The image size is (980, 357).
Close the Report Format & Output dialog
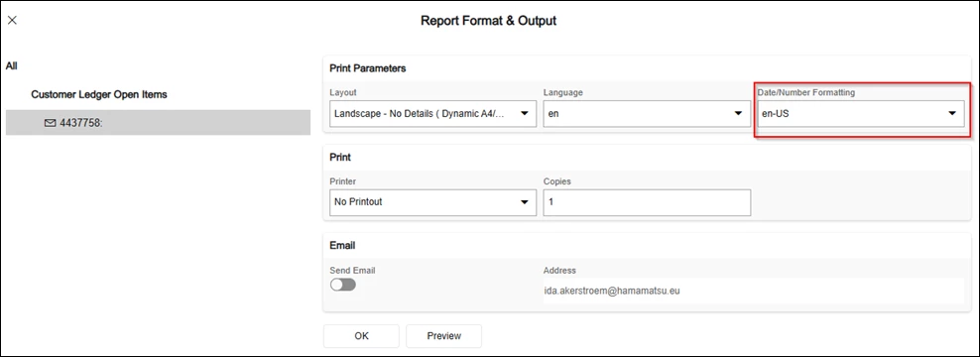[x=12, y=21]
